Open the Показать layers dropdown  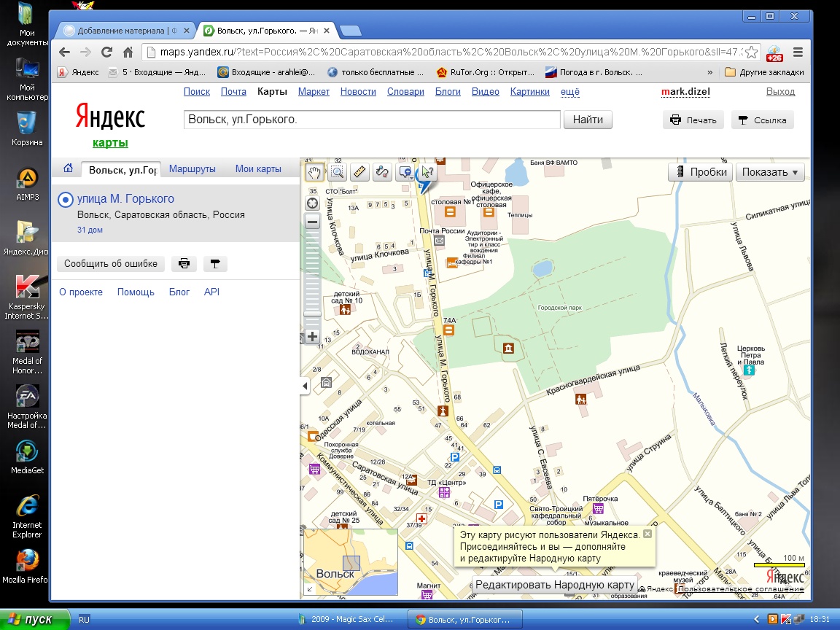pos(770,172)
